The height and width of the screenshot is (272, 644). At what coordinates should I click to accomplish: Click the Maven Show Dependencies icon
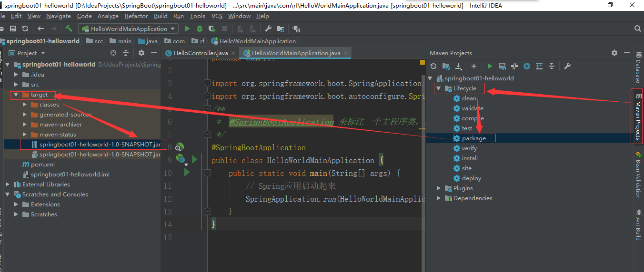[539, 66]
